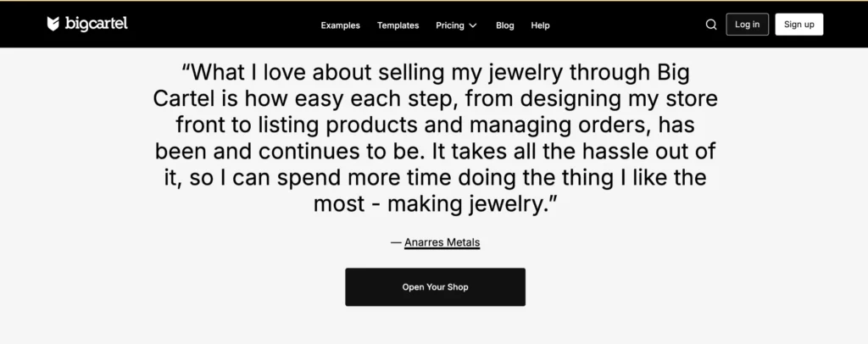This screenshot has height=344, width=868.
Task: Visit the Blog from the navigation
Action: click(504, 25)
